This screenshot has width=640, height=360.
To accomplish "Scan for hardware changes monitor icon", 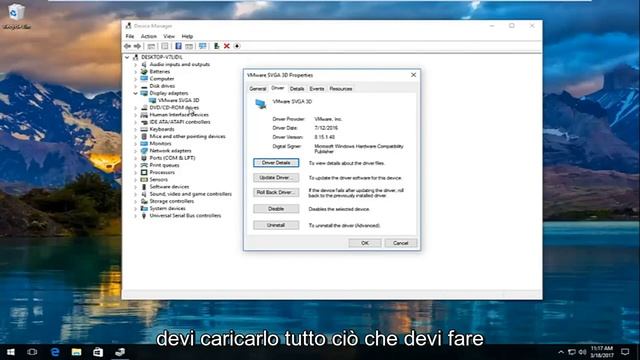I will point(202,46).
